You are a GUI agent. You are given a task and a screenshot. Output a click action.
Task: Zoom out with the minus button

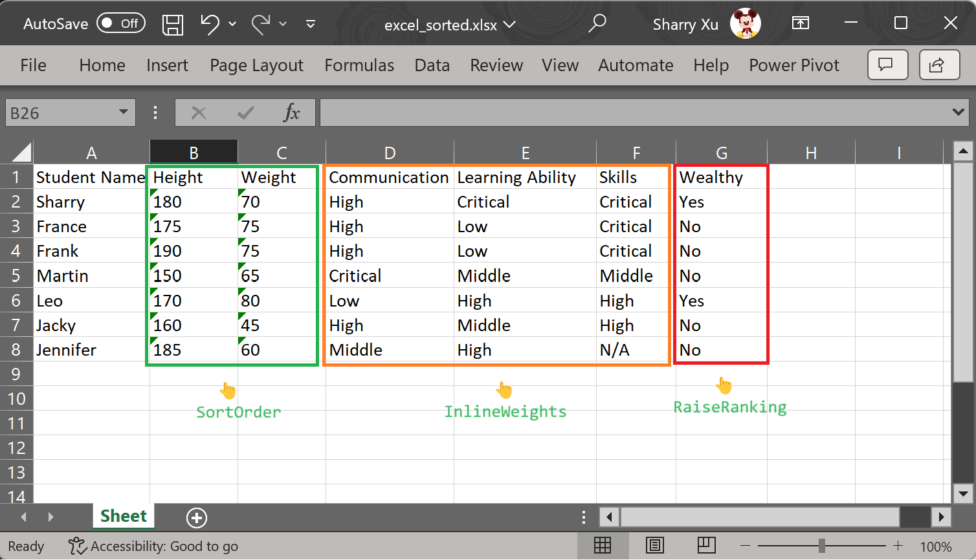point(745,546)
